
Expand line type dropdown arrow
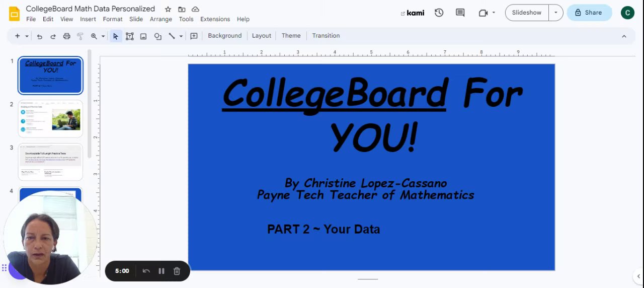(x=181, y=36)
